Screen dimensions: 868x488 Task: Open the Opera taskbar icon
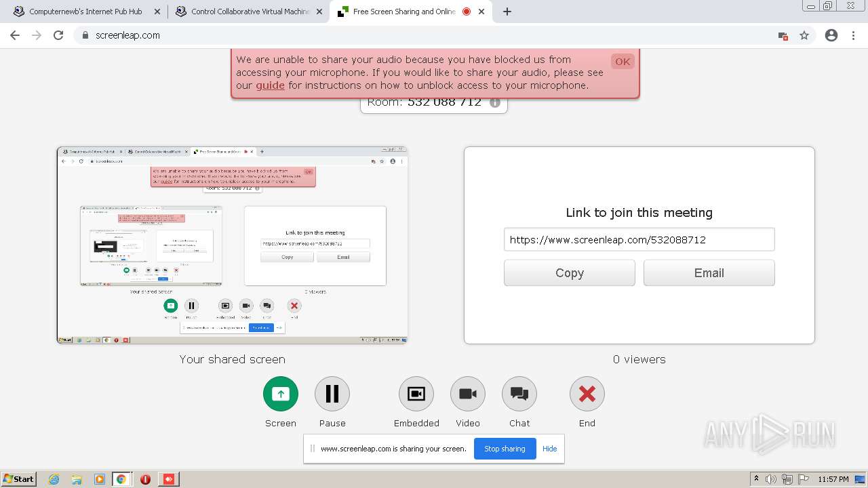point(145,479)
